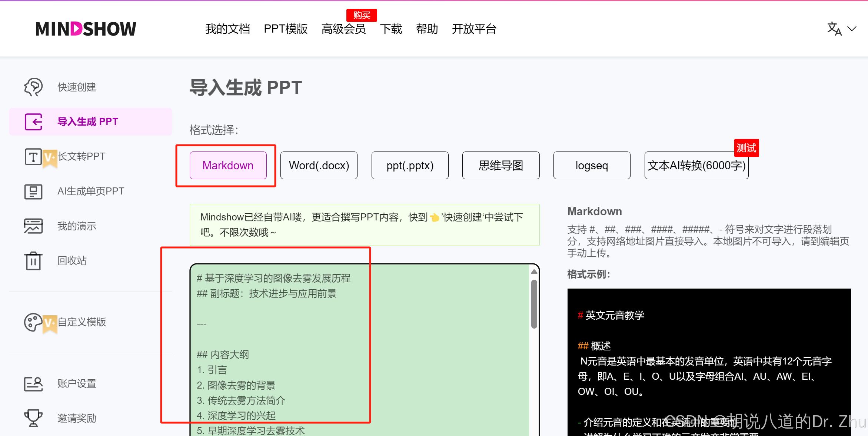Select the logseq format option

point(592,165)
